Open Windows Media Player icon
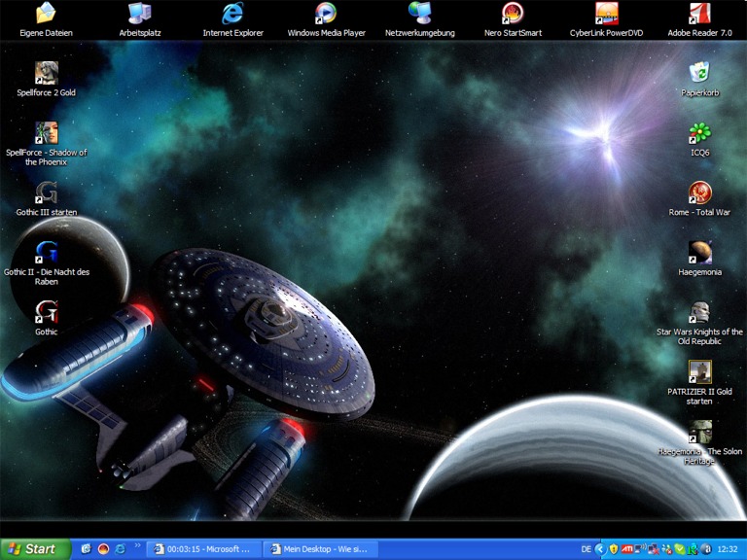 [326, 14]
